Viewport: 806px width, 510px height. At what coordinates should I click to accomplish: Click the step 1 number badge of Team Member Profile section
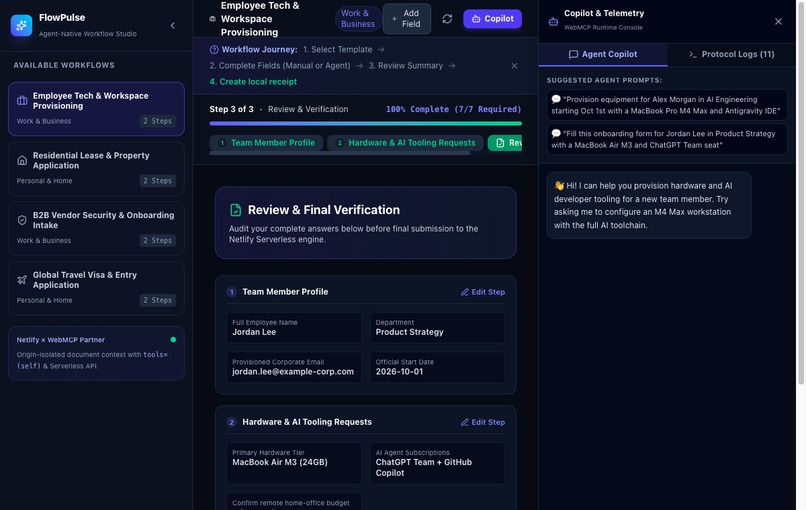231,292
